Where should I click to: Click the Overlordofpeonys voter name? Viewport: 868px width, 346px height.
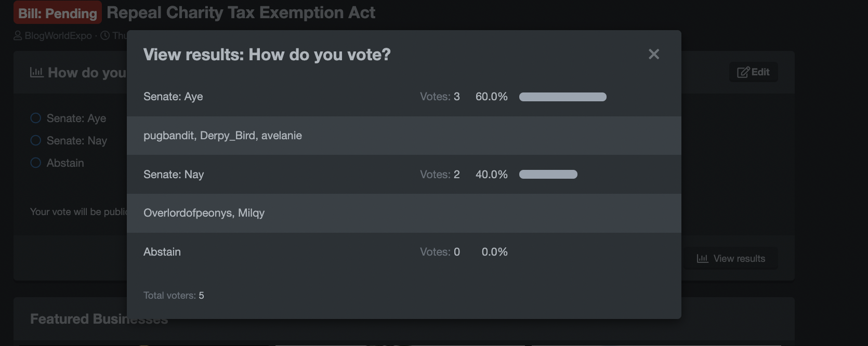coord(188,213)
